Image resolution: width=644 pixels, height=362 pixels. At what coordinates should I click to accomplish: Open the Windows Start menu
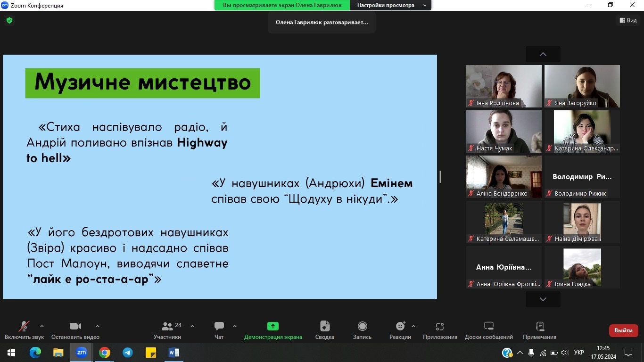tap(11, 352)
